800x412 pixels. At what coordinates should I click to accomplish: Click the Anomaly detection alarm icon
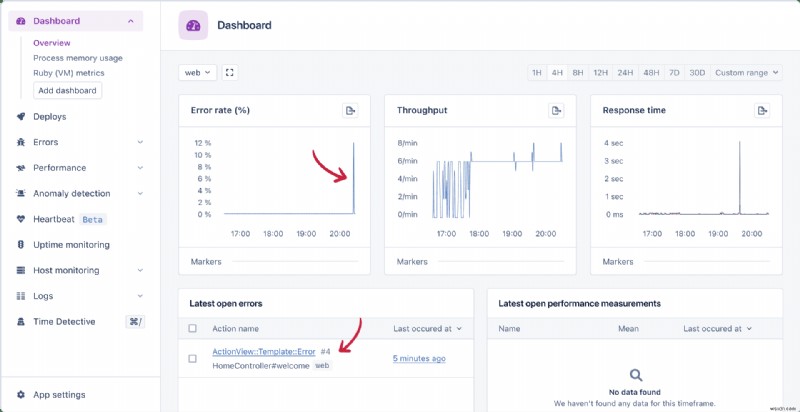(20, 193)
